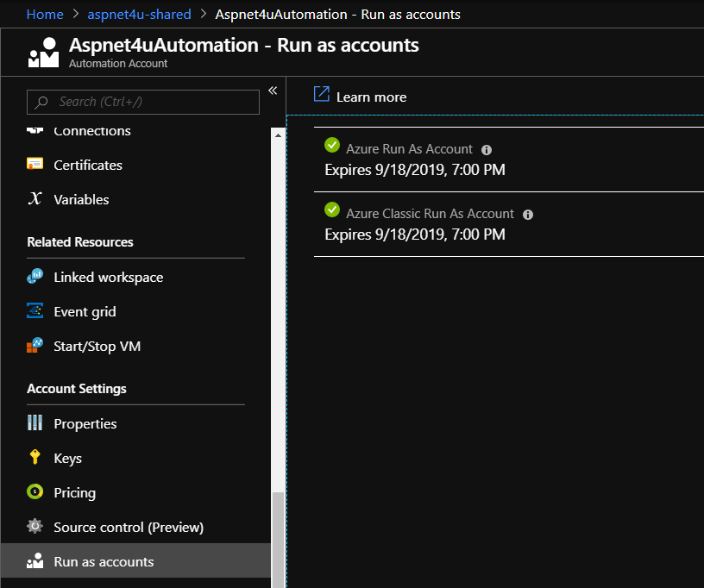The image size is (704, 588).
Task: Go to aspnet4u-shared breadcrumb link
Action: [139, 15]
